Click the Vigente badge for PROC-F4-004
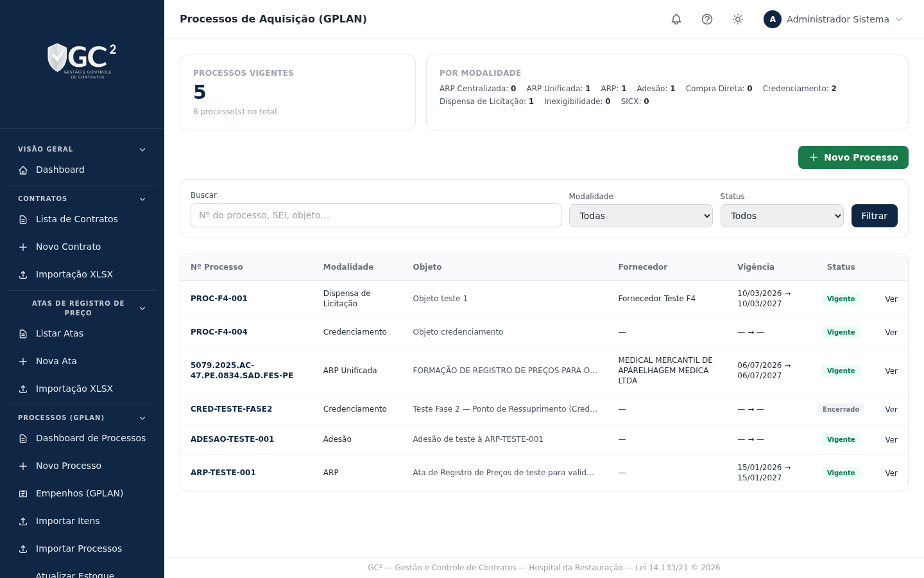Viewport: 924px width, 578px height. coord(841,333)
